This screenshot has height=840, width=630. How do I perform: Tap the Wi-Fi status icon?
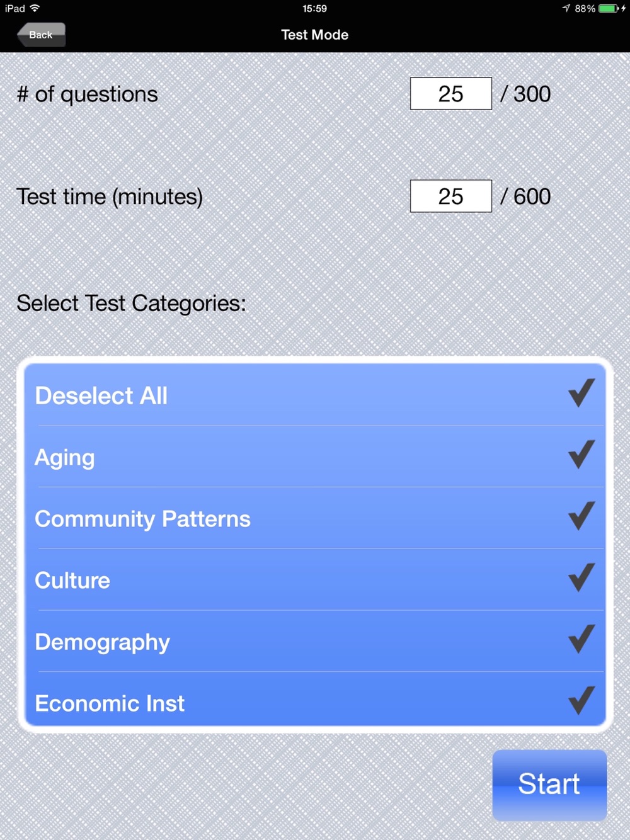[x=35, y=8]
